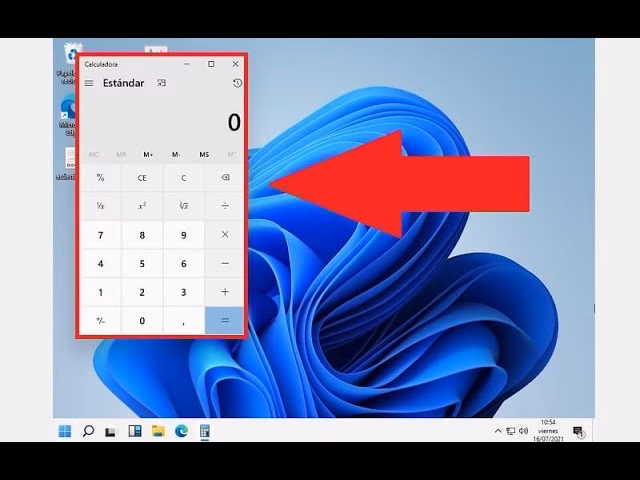Click the MS memory store button
The width and height of the screenshot is (640, 480).
204,154
